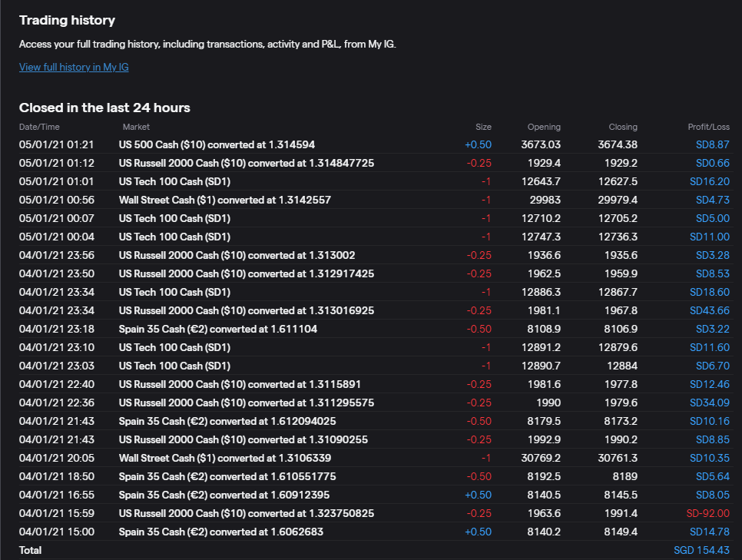The image size is (742, 560).
Task: Select Wall Street Cash trade at 00:56
Action: [224, 200]
